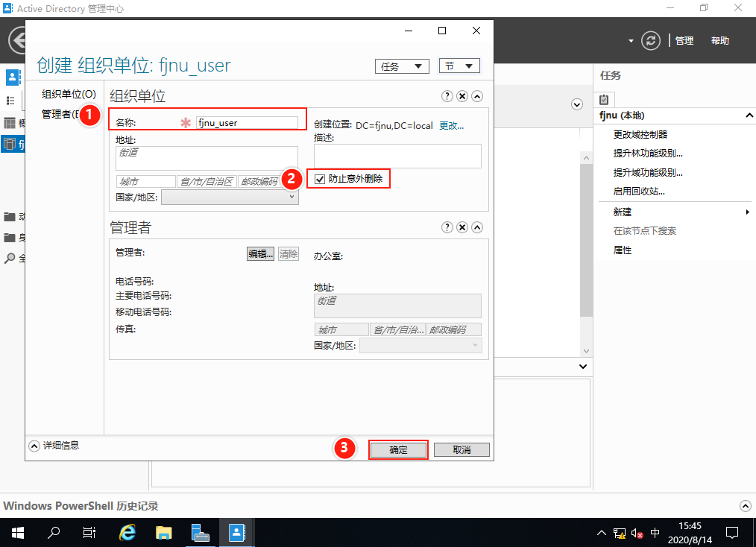Click the circled chevron expander in the main window
Screen dimensions: 756x547
point(576,104)
